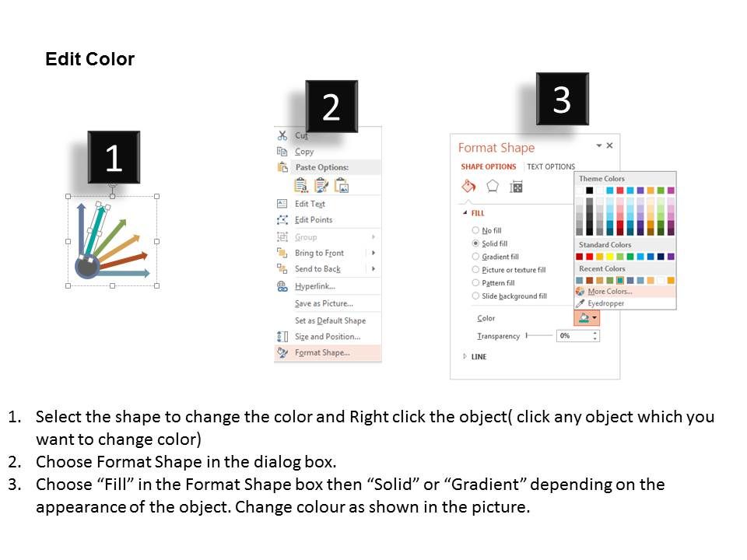This screenshot has width=747, height=560.
Task: Open the Color fill dropdown button
Action: [x=587, y=318]
